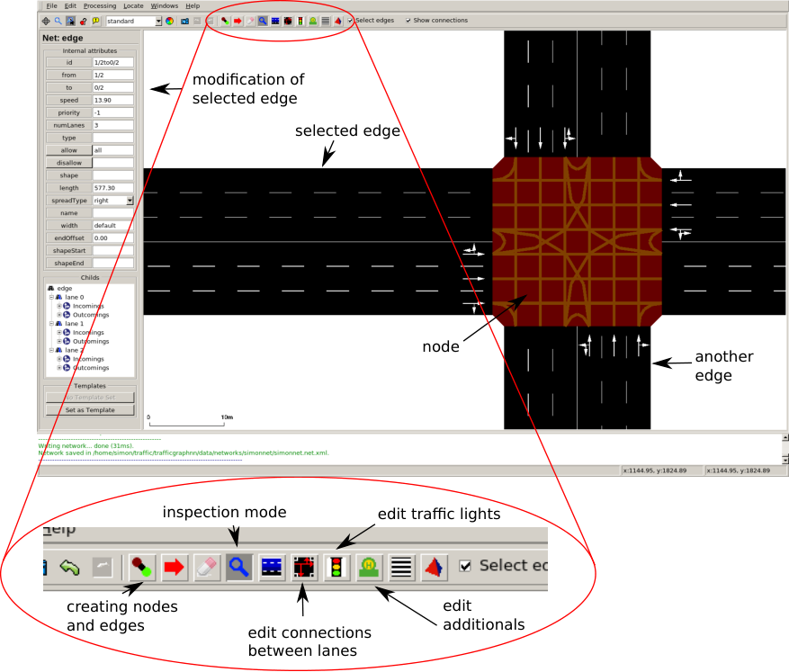The image size is (789, 672).
Task: Select create-edge mode in the top toolbar
Action: pos(225,21)
